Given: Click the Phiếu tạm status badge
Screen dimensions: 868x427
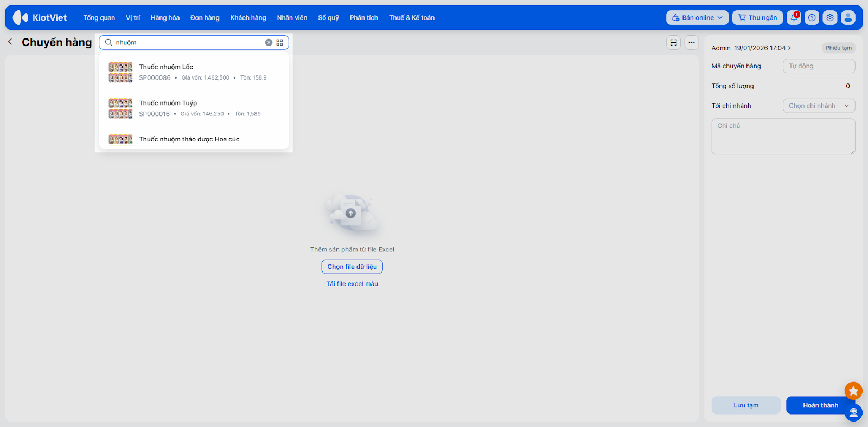Looking at the screenshot, I should pos(839,48).
